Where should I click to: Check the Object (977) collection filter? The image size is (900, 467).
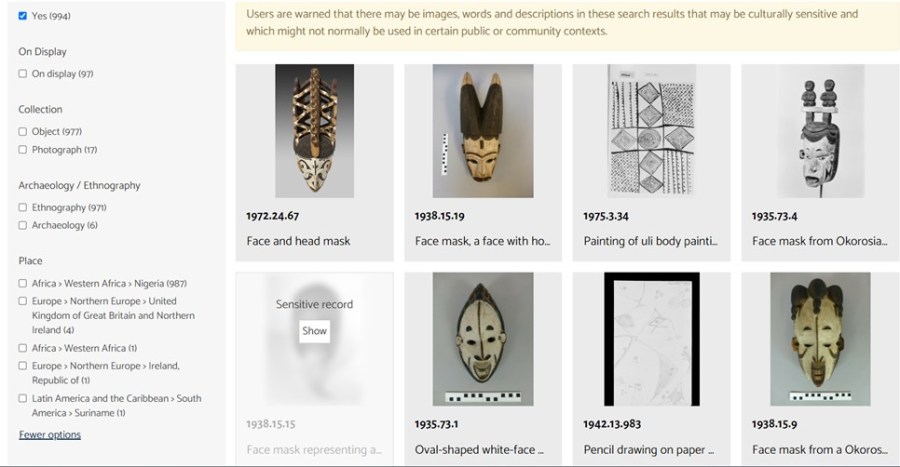coord(23,132)
